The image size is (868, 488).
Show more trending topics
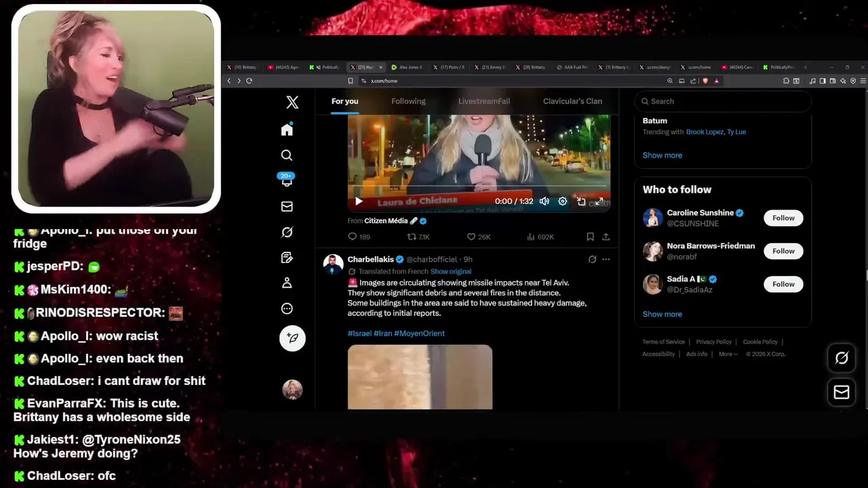coord(663,155)
